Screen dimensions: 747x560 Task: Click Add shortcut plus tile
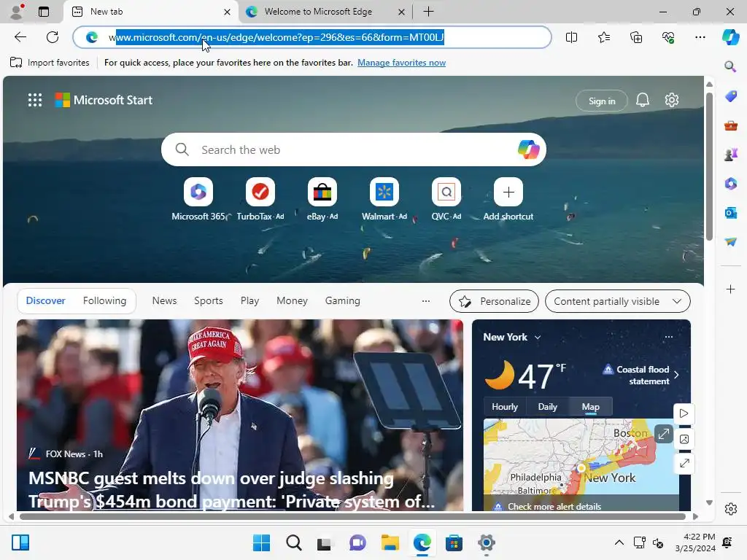tap(508, 192)
